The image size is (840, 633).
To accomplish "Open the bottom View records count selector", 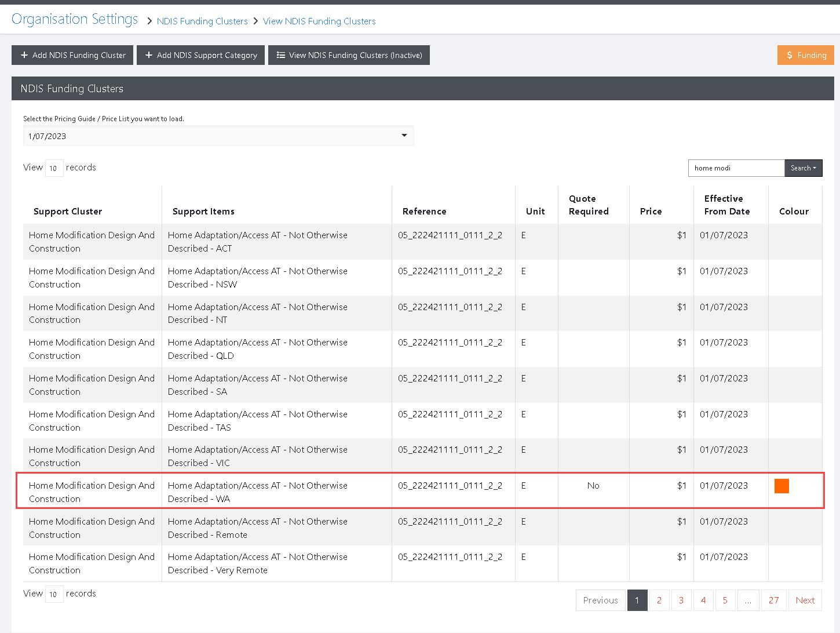I will coord(54,594).
